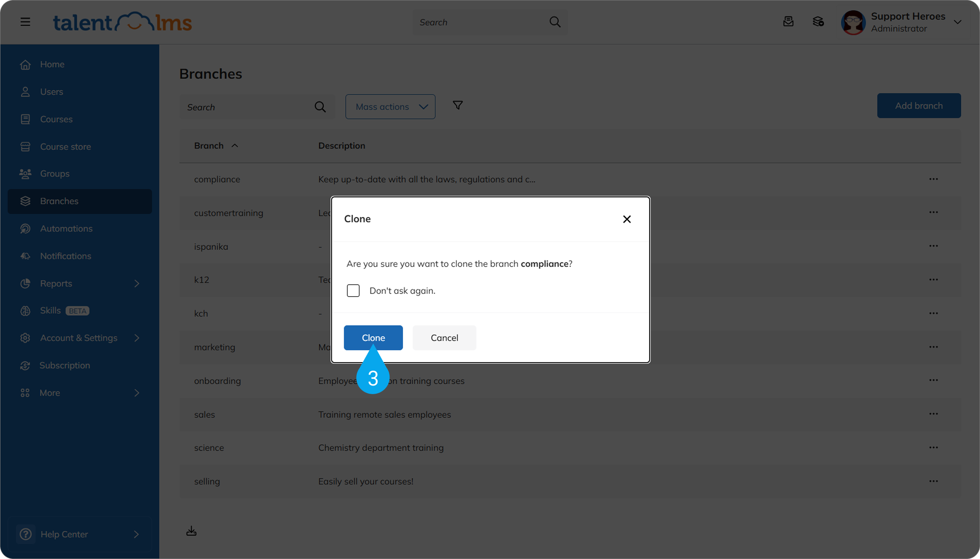Select Branches in the sidebar
Viewport: 980px width, 559px height.
point(80,201)
